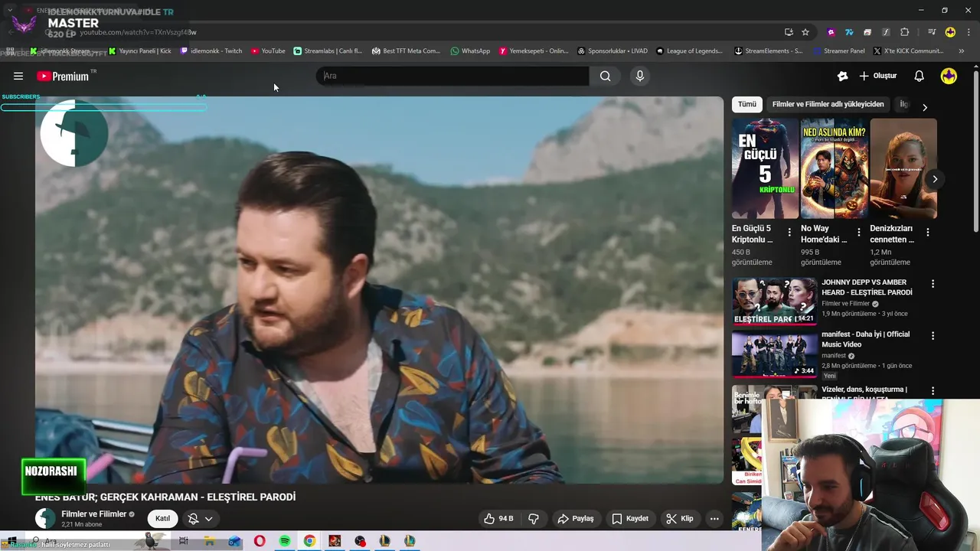Start voice search with microphone icon

pyautogui.click(x=639, y=76)
